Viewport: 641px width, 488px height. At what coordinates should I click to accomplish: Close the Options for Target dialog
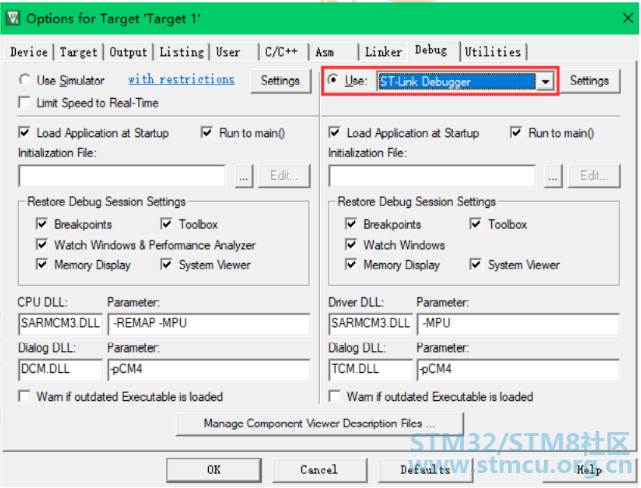[x=628, y=18]
